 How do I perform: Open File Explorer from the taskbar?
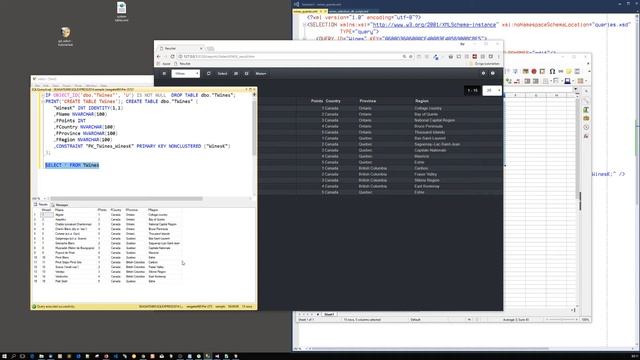coord(41,356)
